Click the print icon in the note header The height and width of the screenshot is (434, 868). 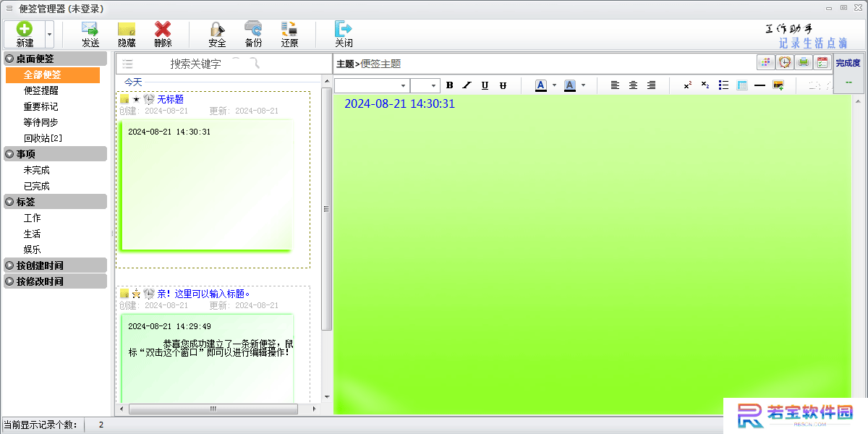coord(803,63)
